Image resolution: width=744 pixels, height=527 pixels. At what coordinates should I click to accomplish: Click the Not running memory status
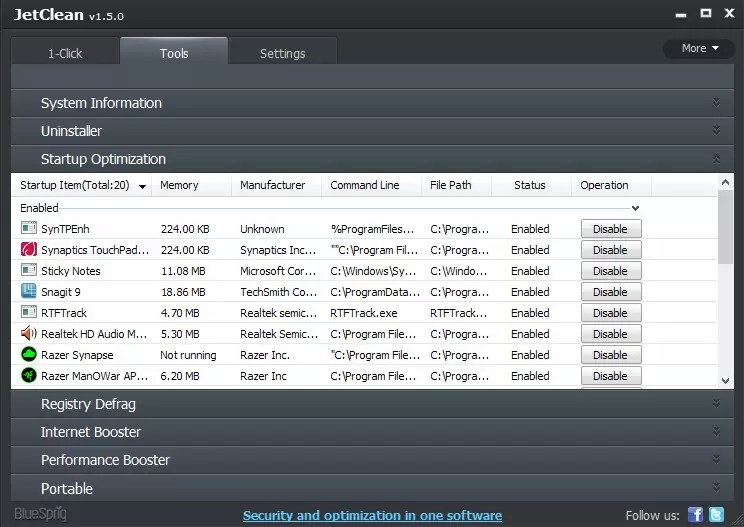pos(188,355)
